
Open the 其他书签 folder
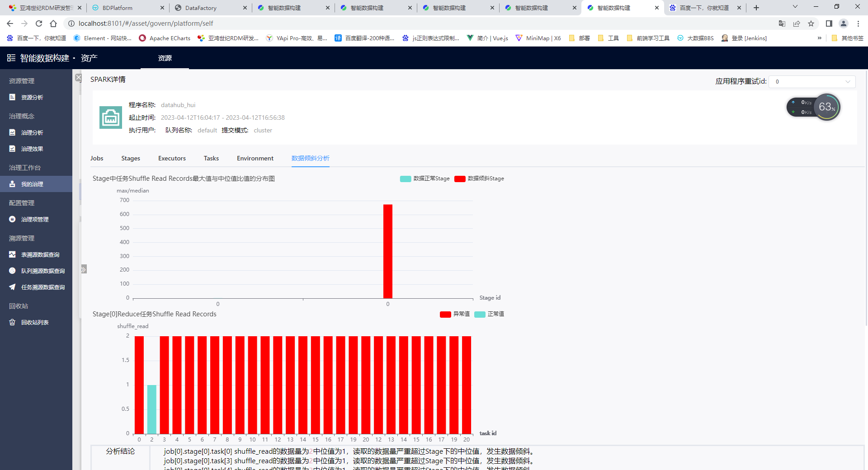pyautogui.click(x=848, y=38)
